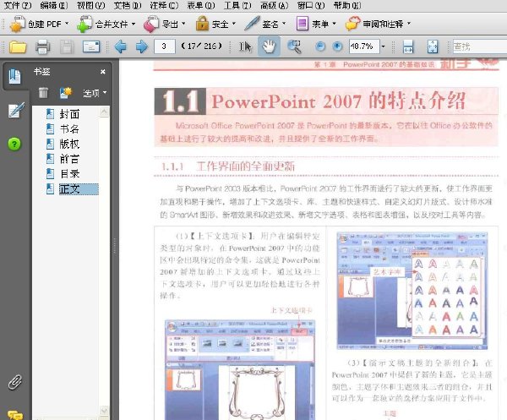Screen dimensions: 507x420
Task: Open the 文档 menu
Action: [x=128, y=5]
